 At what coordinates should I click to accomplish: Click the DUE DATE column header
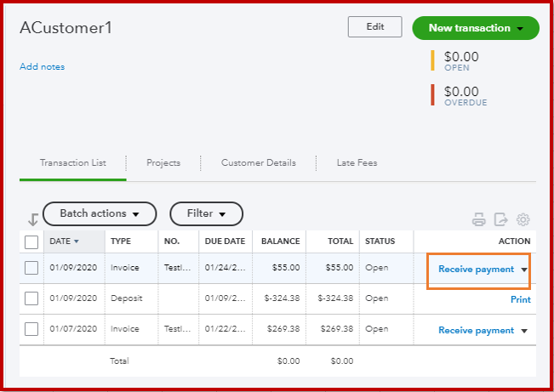pyautogui.click(x=225, y=241)
